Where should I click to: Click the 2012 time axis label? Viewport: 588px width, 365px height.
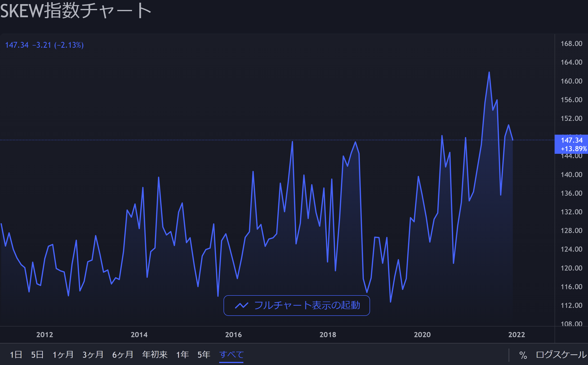click(45, 335)
